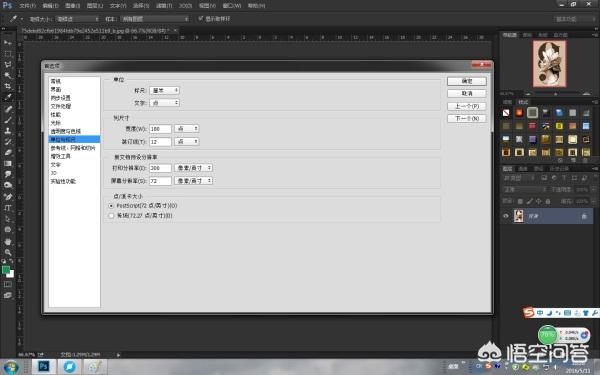Open the screen resolution unit dropdown

coord(193,181)
